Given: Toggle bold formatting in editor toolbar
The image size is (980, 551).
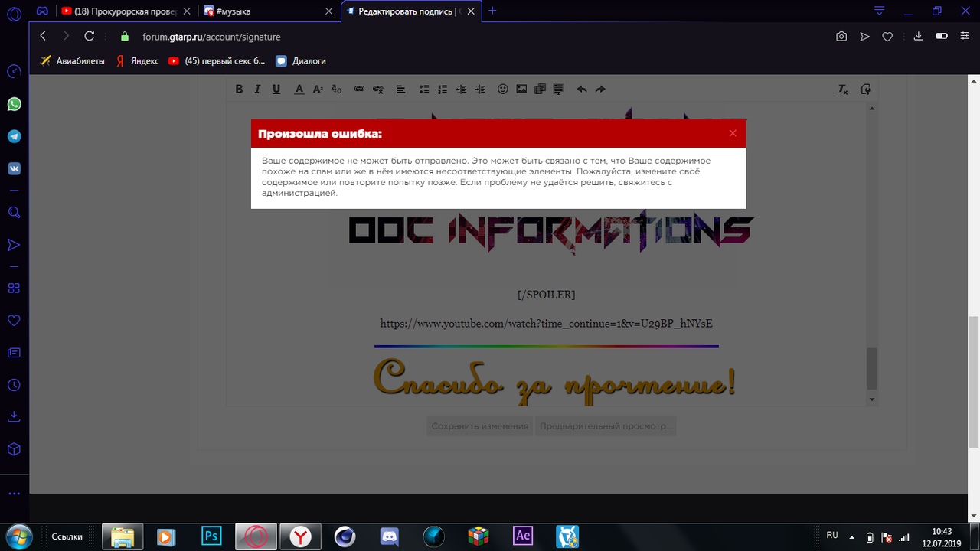Looking at the screenshot, I should click(x=239, y=90).
